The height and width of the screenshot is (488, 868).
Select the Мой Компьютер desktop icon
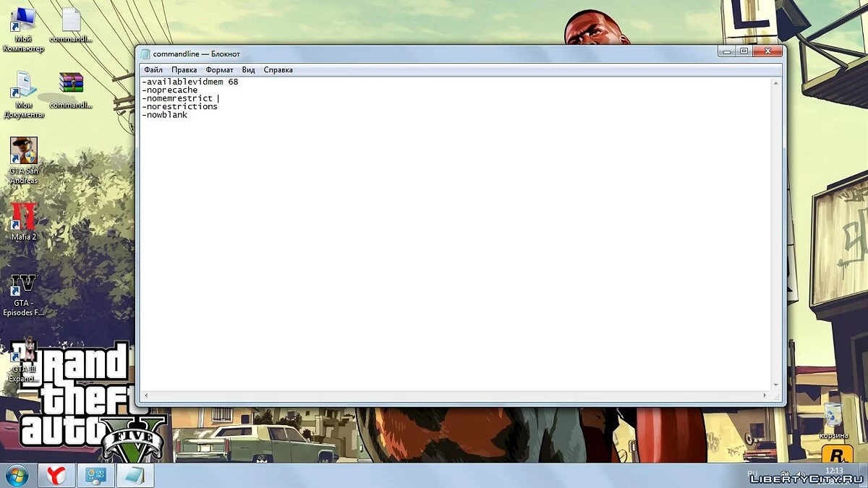[23, 30]
